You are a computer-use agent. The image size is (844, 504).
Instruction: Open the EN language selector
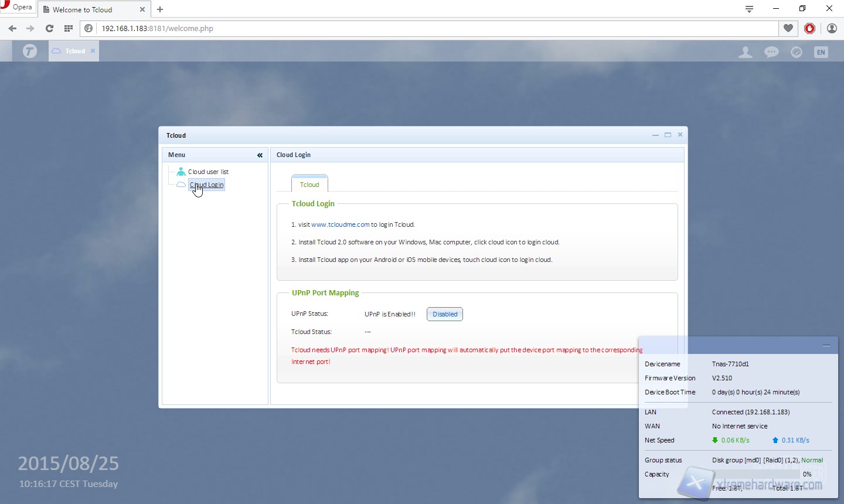(x=821, y=52)
